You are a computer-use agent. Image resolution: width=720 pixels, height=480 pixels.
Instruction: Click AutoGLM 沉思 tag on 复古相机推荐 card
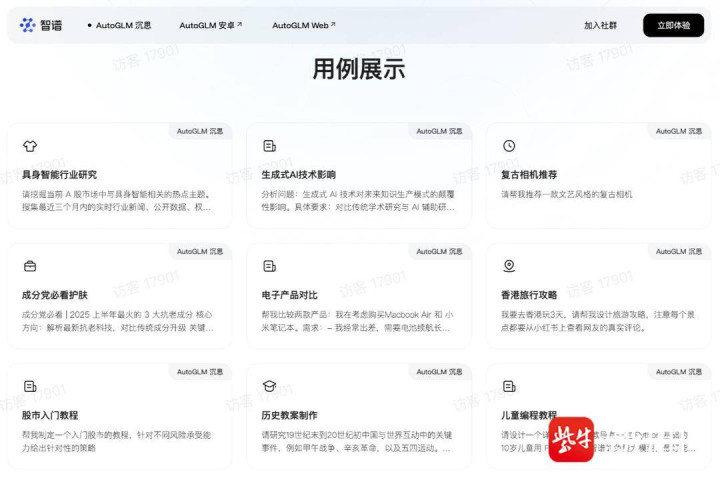coord(679,131)
